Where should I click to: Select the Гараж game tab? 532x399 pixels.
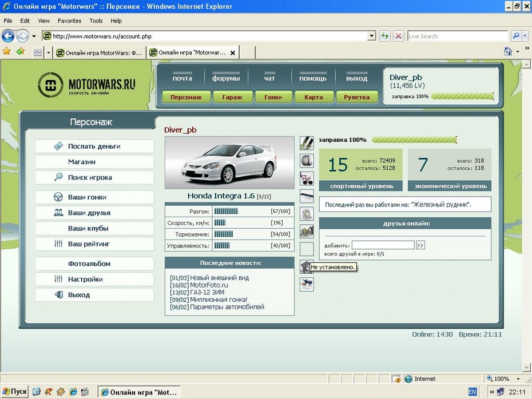[232, 97]
